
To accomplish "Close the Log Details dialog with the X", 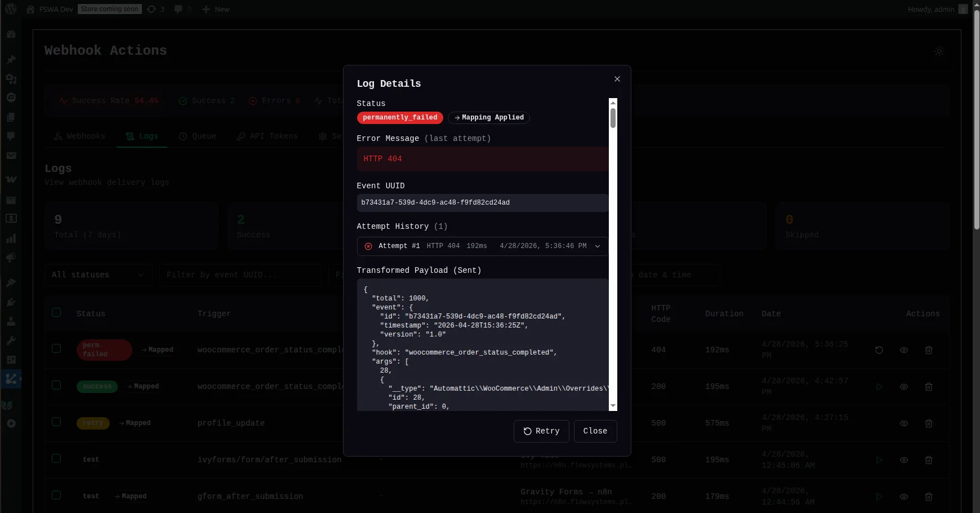I will (617, 79).
